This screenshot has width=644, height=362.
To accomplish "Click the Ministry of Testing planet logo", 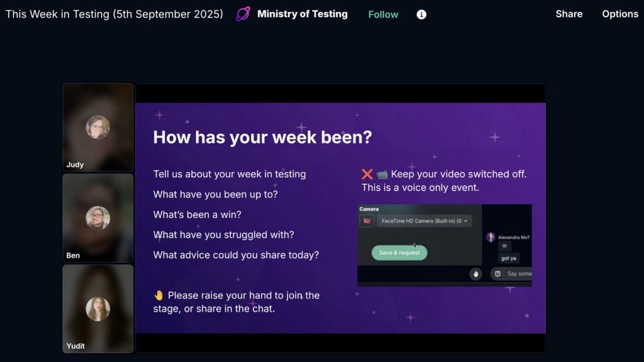I will pos(243,14).
